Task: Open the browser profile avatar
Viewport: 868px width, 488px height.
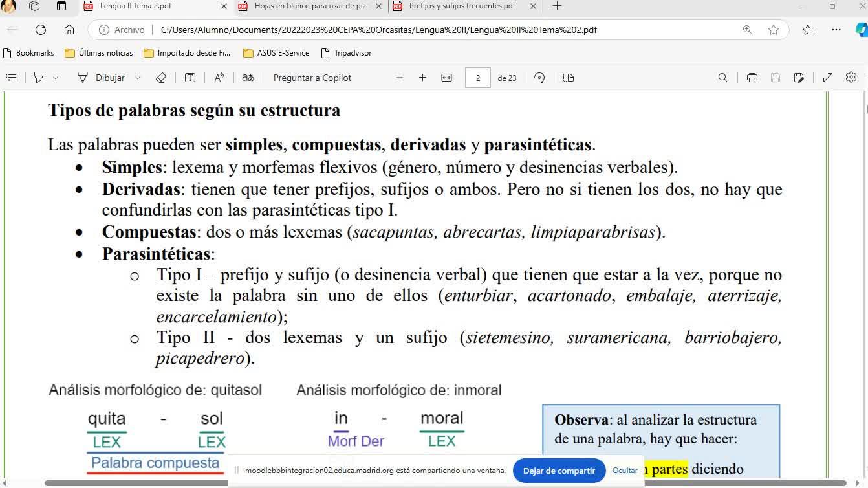Action: click(7, 6)
